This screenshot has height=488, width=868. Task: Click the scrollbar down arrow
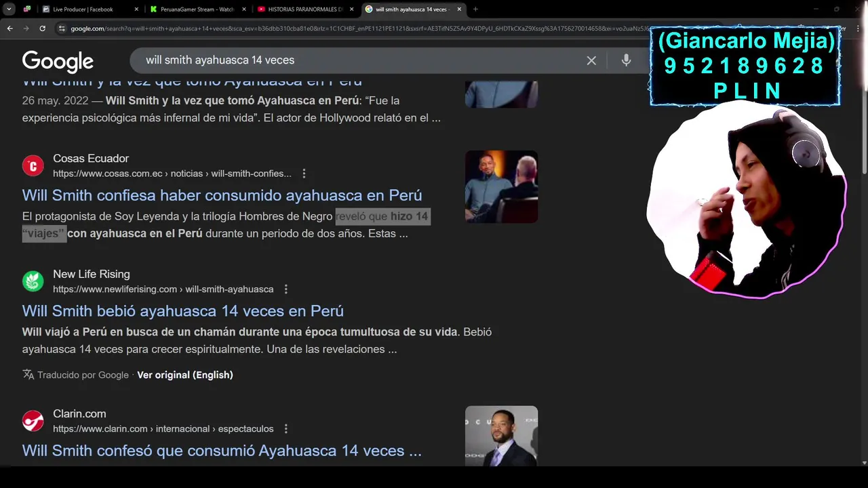[x=864, y=463]
